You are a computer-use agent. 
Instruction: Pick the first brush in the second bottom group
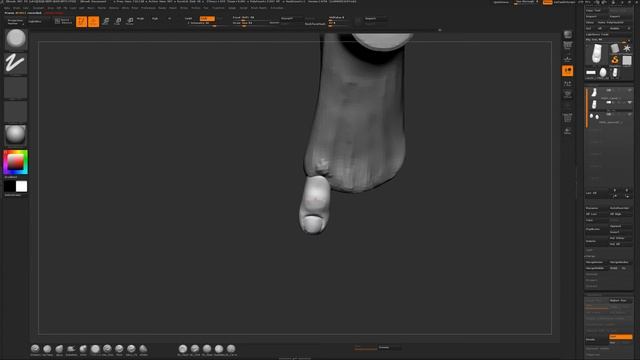pyautogui.click(x=183, y=349)
